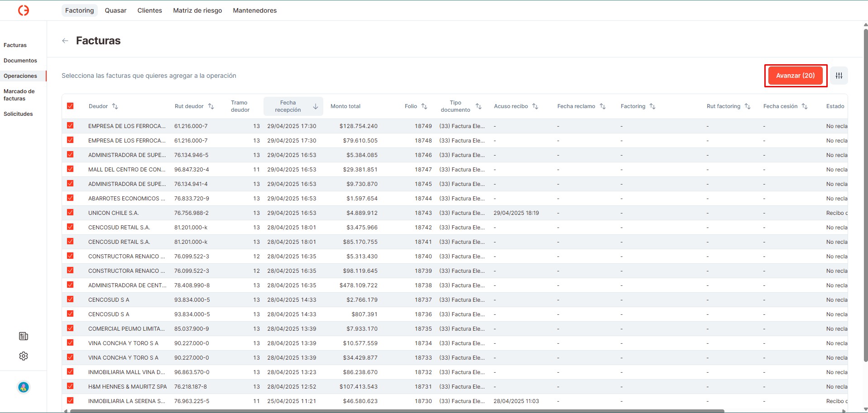Uncheck the UNICON CHILE S.A. row

tap(70, 213)
